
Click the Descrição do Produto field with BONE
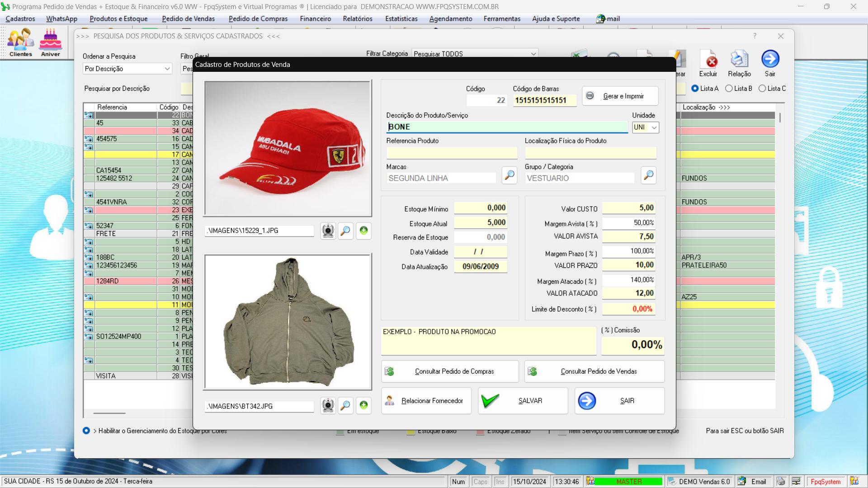point(506,127)
